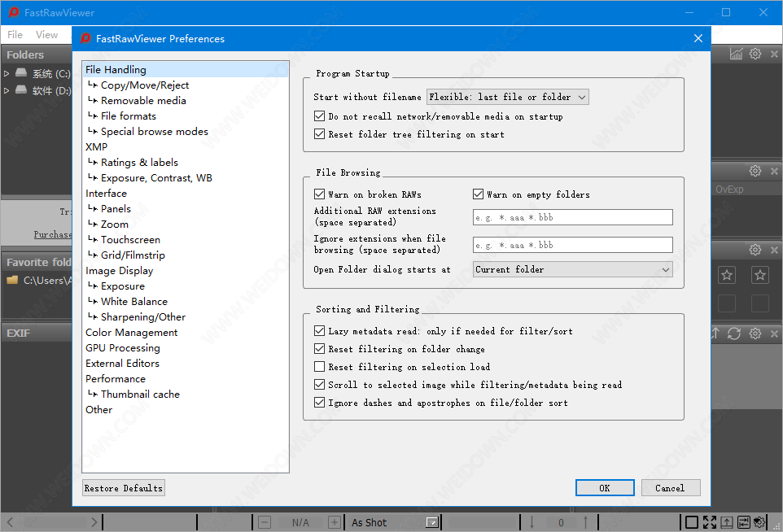Click the 'OvExp' label in the right panel
783x532 pixels.
click(729, 190)
